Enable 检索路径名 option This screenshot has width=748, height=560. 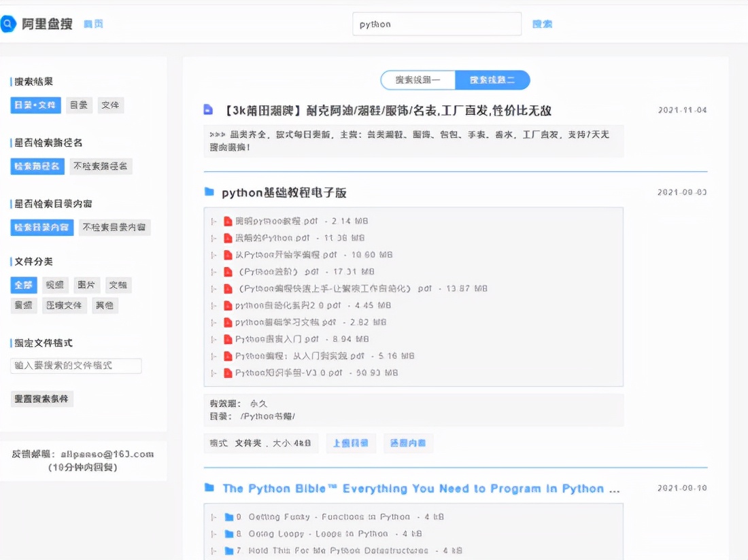click(37, 167)
